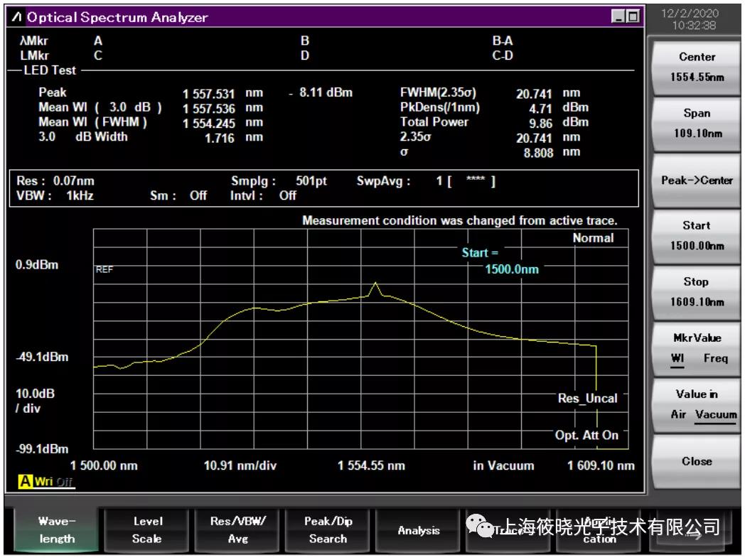Toggle MkrValue between Wl and Freq

coord(696,349)
